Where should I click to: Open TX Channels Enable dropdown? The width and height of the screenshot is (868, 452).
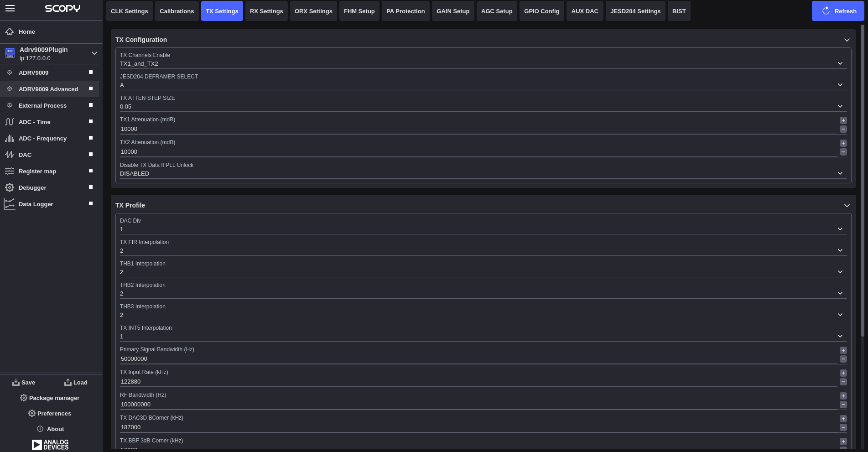(483, 64)
